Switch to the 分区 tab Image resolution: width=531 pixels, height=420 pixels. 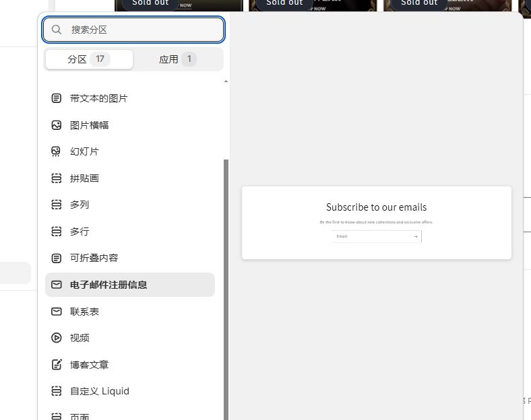(89, 59)
